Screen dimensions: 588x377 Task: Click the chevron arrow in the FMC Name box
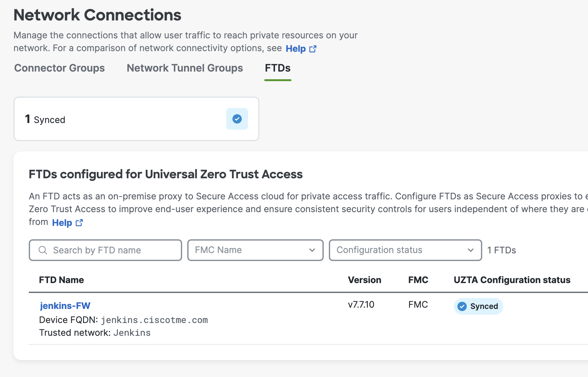click(x=312, y=250)
